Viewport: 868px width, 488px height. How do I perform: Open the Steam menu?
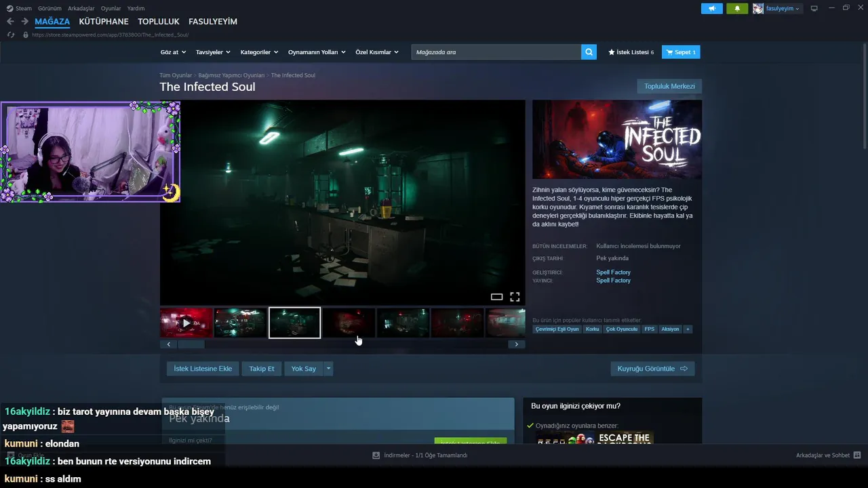[24, 8]
